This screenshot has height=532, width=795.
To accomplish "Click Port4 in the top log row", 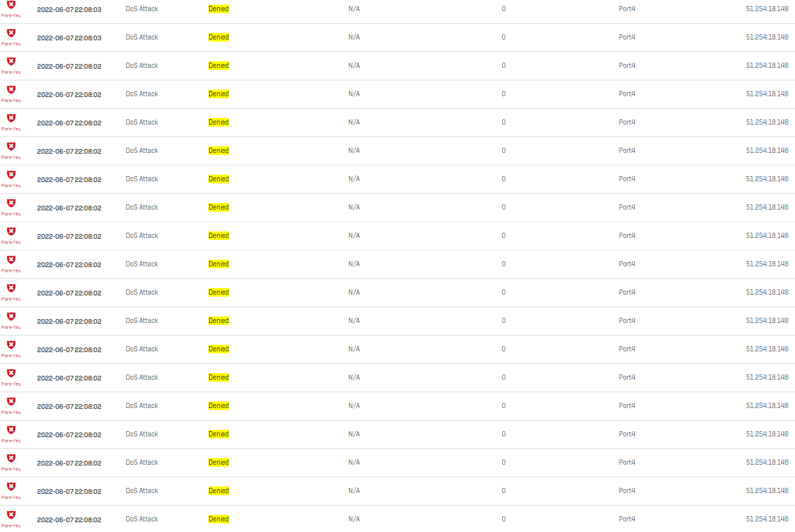I will coord(627,9).
